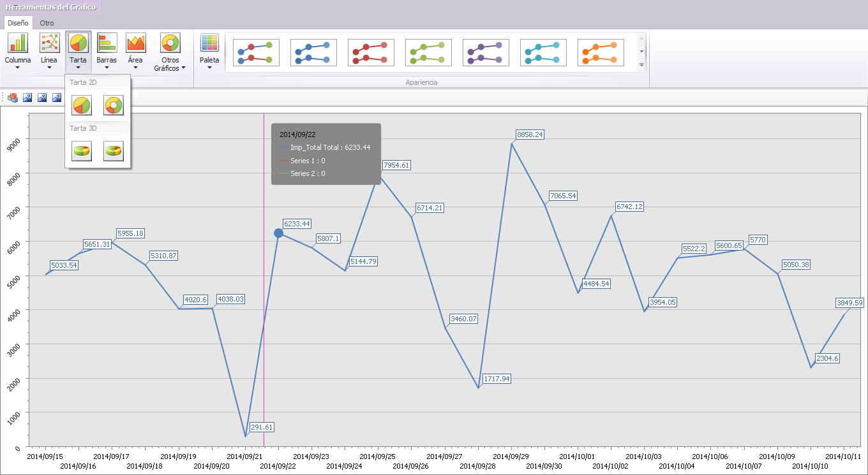Click the Columna chart type icon

pos(18,43)
